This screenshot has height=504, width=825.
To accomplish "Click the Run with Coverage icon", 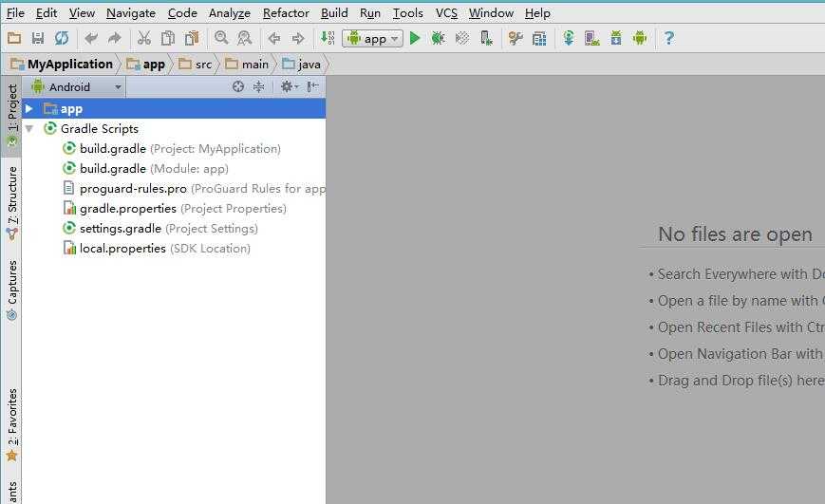I will point(462,38).
